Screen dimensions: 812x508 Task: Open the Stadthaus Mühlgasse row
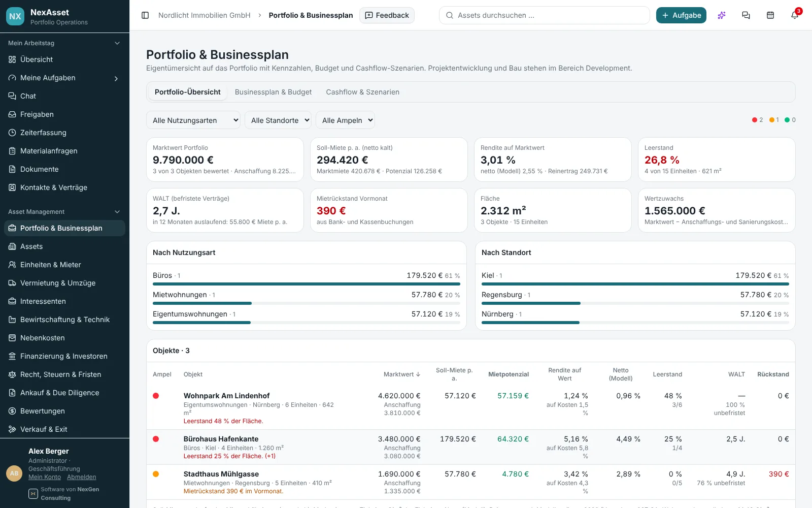[x=471, y=482]
